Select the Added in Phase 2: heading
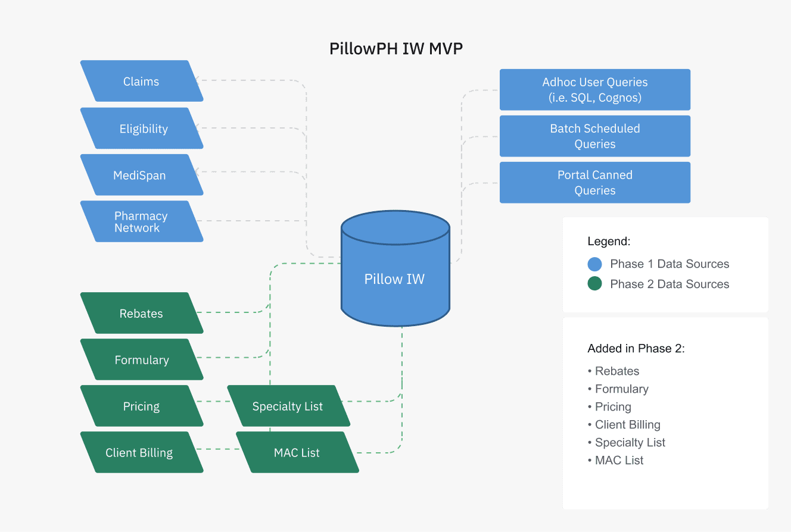Image resolution: width=791 pixels, height=532 pixels. coord(636,349)
